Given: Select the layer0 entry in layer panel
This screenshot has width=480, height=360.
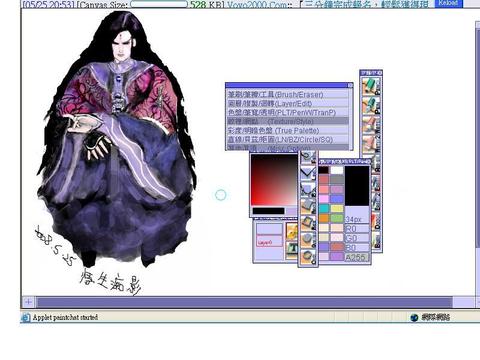Looking at the screenshot, I should pyautogui.click(x=269, y=242).
